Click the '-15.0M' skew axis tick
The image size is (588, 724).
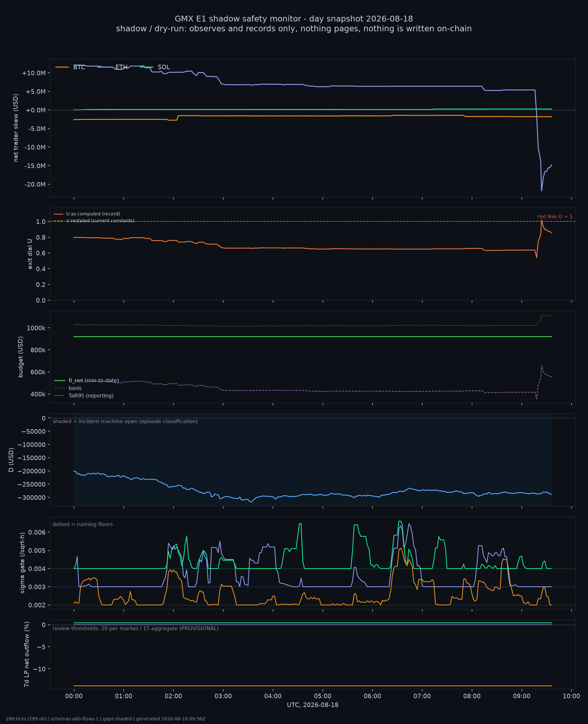coord(35,166)
